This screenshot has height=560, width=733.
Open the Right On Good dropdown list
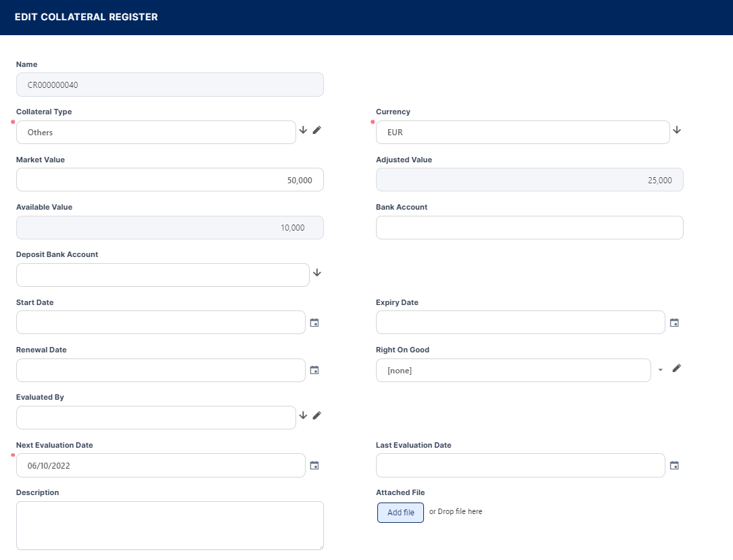tap(513, 371)
